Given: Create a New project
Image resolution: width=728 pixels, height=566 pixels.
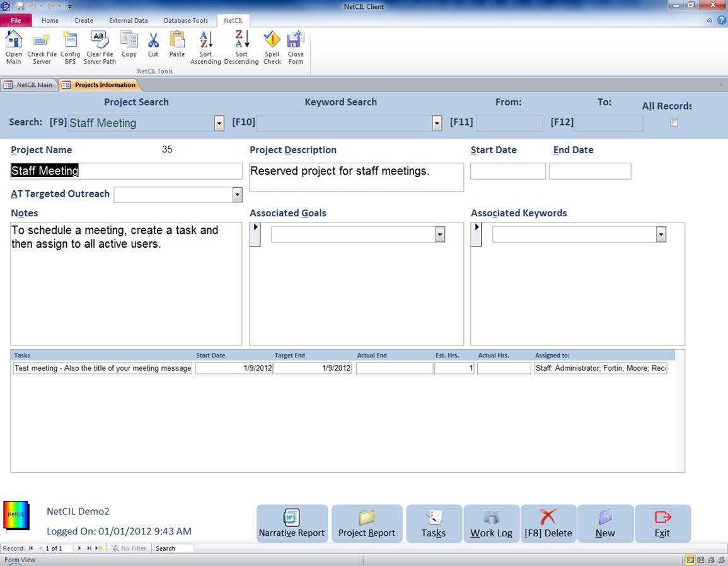Looking at the screenshot, I should click(x=606, y=523).
